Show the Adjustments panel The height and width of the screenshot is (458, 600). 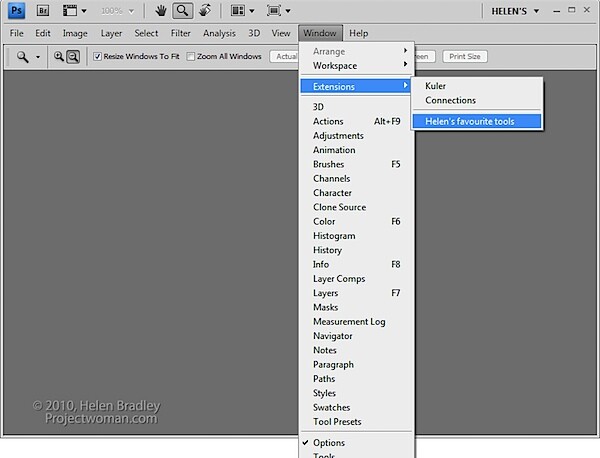(x=356, y=135)
